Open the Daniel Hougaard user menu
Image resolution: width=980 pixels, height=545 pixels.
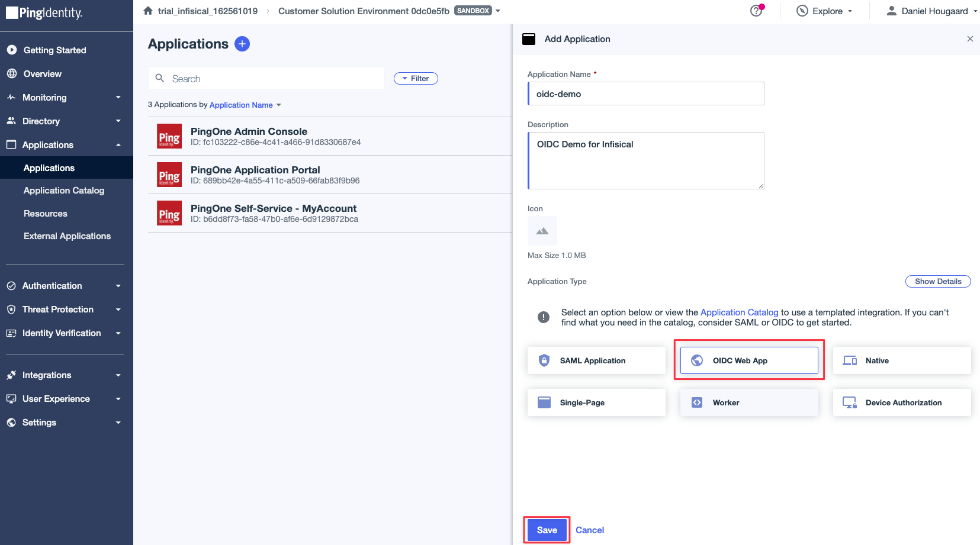point(931,11)
